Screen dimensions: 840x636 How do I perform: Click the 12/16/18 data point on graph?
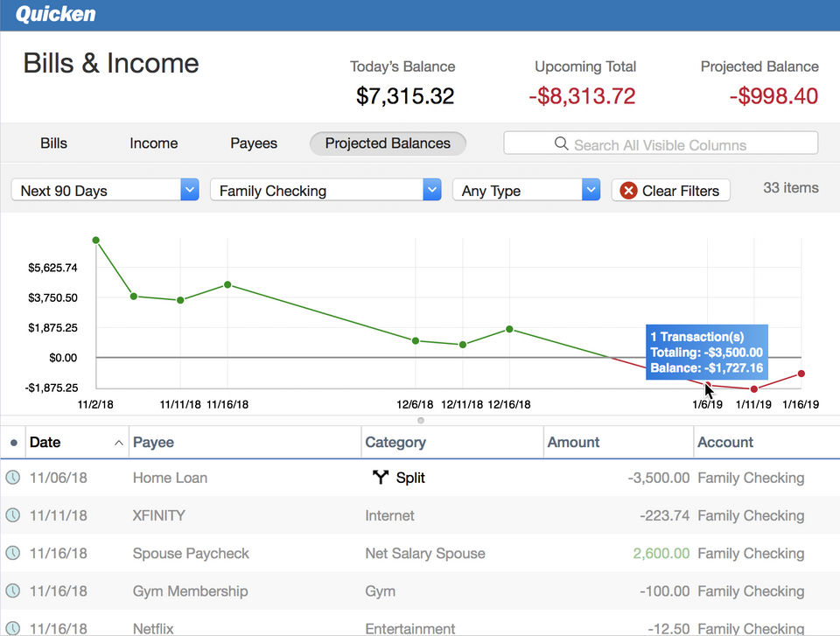coord(509,329)
